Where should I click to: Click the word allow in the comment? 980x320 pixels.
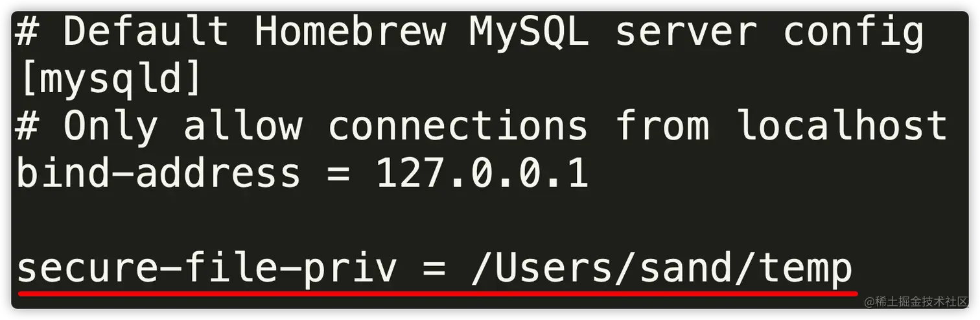(x=243, y=125)
